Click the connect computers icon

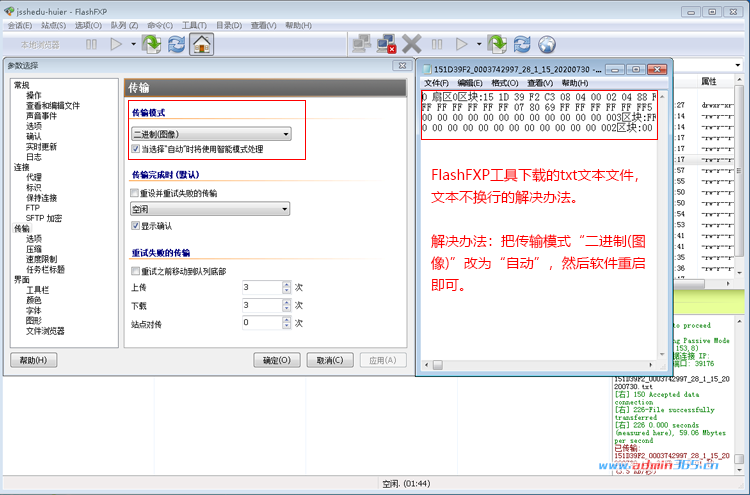[x=362, y=44]
